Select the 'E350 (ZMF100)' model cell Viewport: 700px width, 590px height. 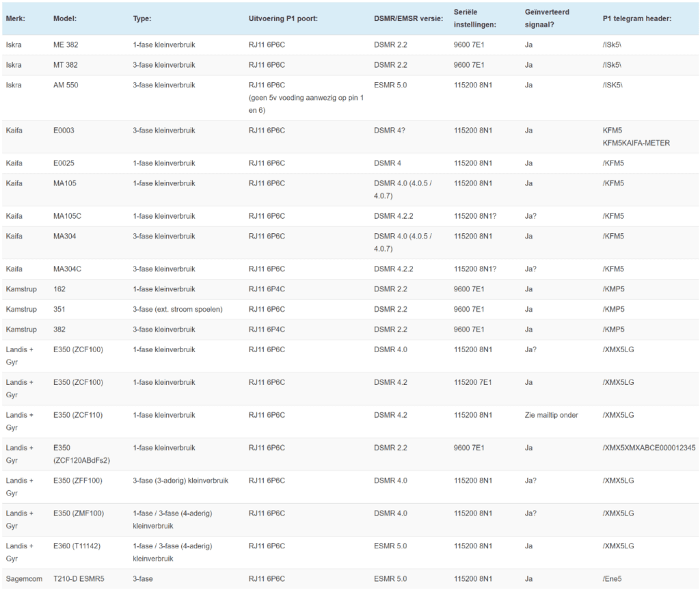(79, 513)
